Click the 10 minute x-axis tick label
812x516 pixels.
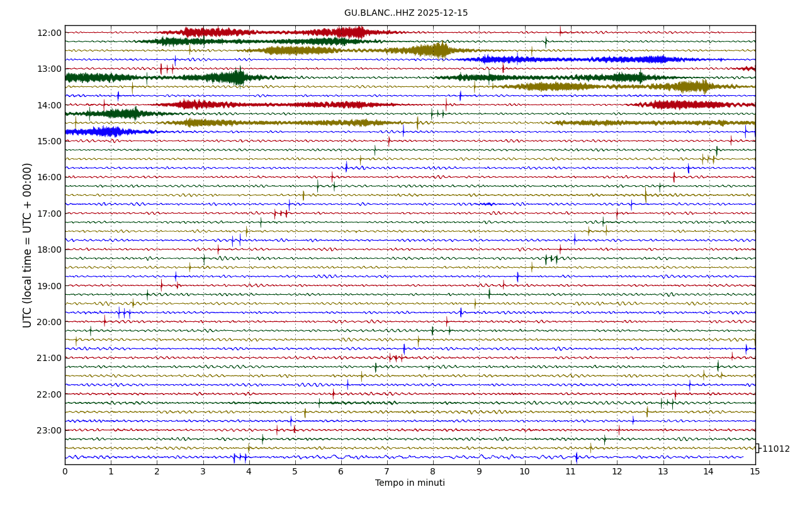click(525, 472)
